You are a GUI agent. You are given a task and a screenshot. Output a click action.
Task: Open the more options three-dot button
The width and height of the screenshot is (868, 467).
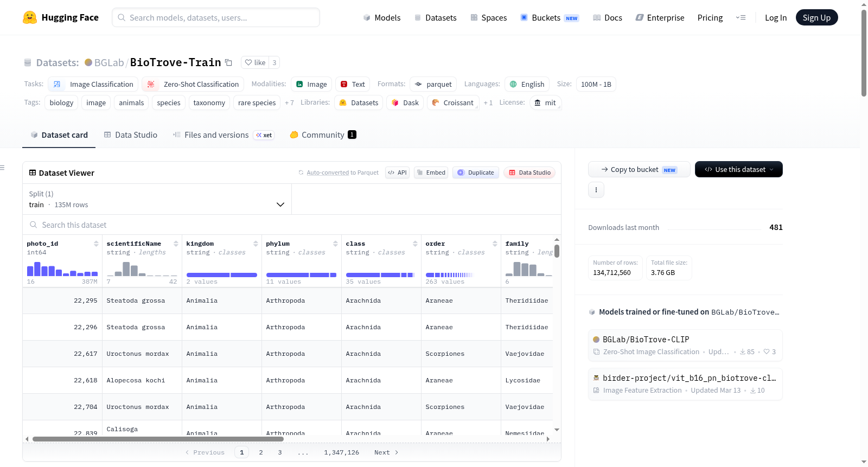tap(596, 190)
